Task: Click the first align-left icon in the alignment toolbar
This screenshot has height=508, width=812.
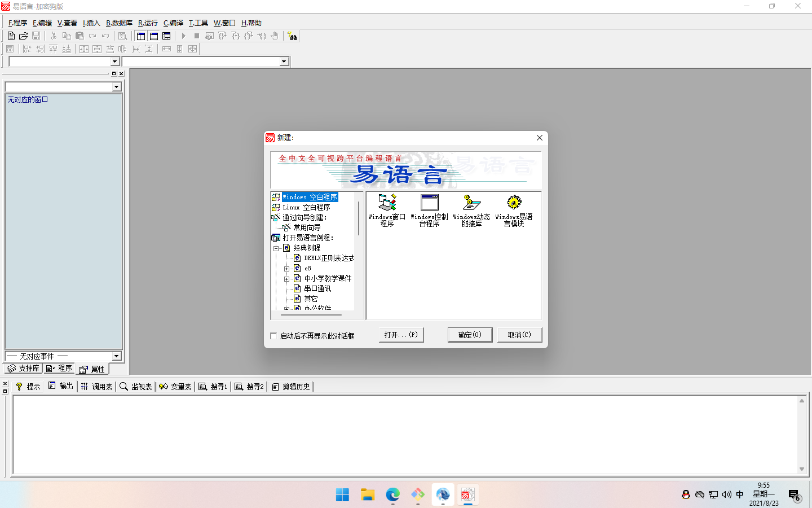Action: pyautogui.click(x=27, y=49)
